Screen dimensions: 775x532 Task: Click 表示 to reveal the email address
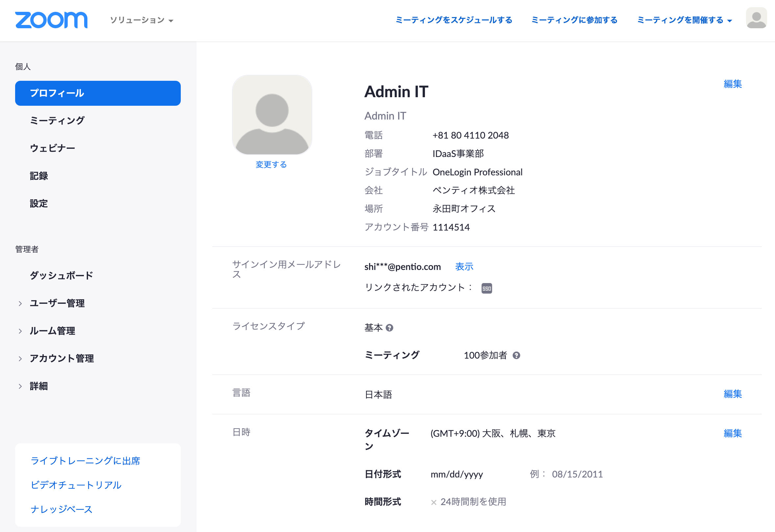tap(464, 267)
